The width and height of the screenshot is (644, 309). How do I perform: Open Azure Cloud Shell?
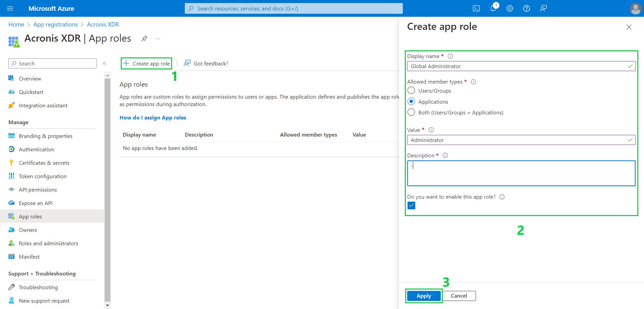pos(476,8)
